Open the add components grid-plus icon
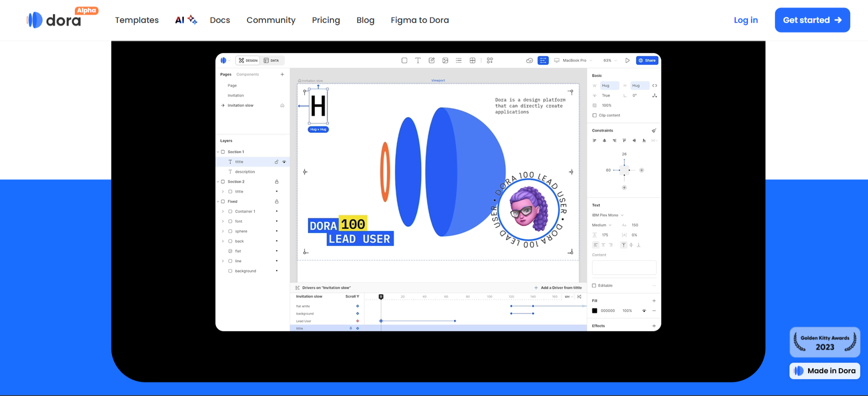The height and width of the screenshot is (396, 868). point(490,60)
